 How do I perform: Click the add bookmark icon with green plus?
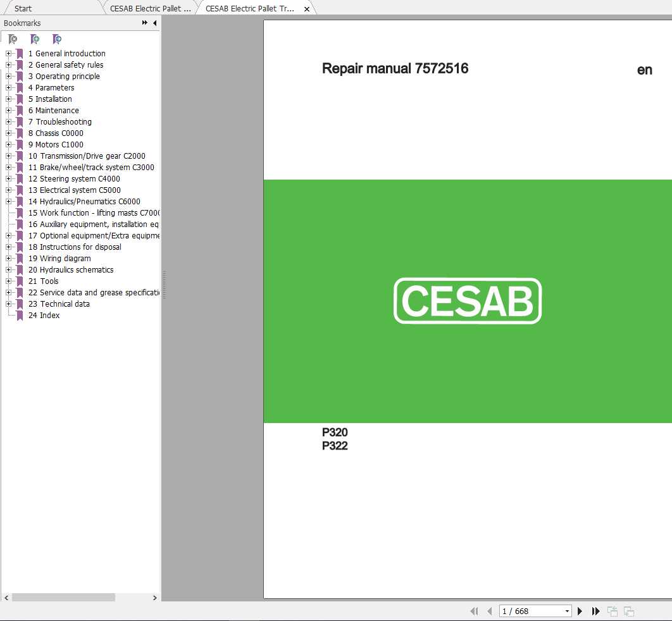point(35,39)
